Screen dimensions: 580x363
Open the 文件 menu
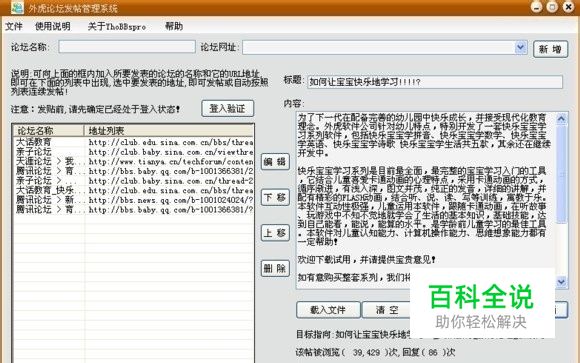(x=14, y=27)
